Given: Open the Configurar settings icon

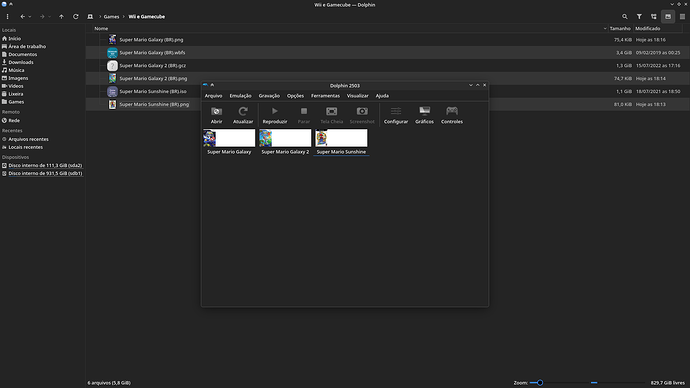Looking at the screenshot, I should (x=396, y=111).
